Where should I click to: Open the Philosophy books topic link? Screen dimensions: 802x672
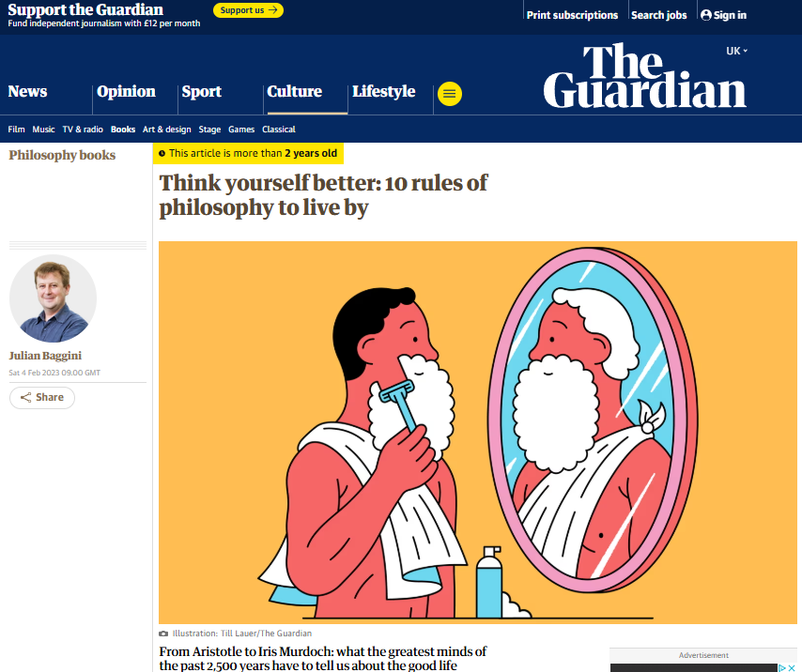(x=62, y=155)
